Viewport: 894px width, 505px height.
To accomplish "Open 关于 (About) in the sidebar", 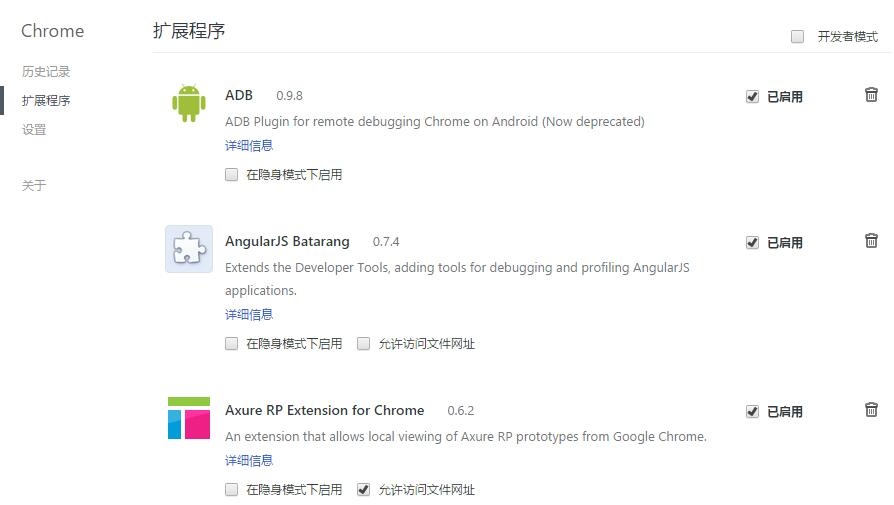I will (34, 186).
